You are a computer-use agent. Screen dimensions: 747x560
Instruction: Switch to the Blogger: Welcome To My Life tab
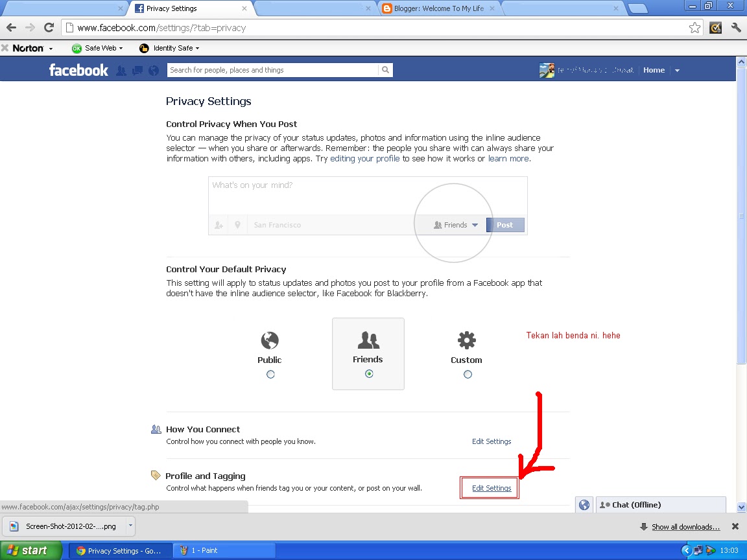(x=438, y=8)
